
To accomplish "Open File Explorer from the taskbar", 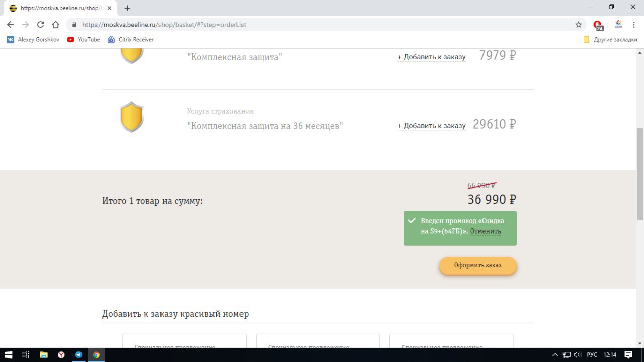I will [43, 354].
